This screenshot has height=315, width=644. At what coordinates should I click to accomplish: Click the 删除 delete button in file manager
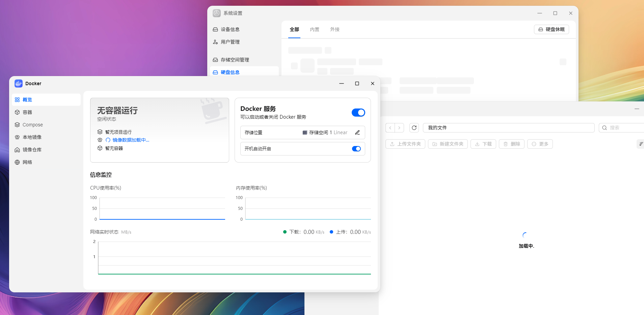pyautogui.click(x=512, y=144)
